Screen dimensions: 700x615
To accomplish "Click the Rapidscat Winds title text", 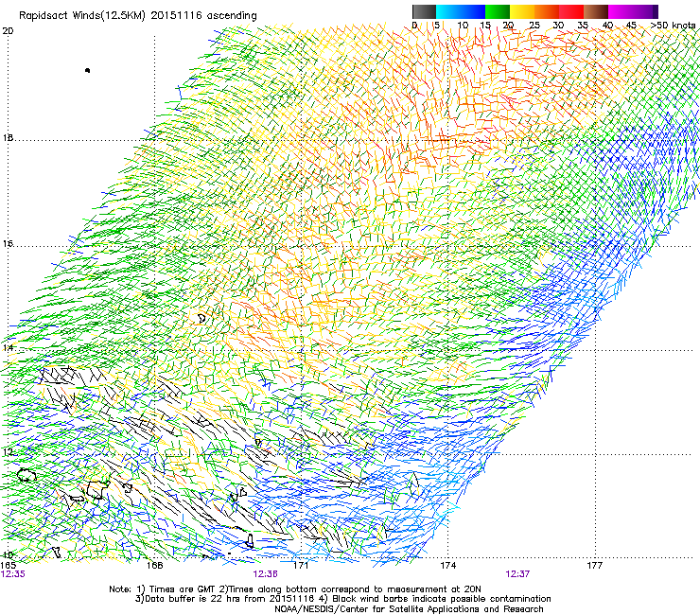I will coord(137,16).
